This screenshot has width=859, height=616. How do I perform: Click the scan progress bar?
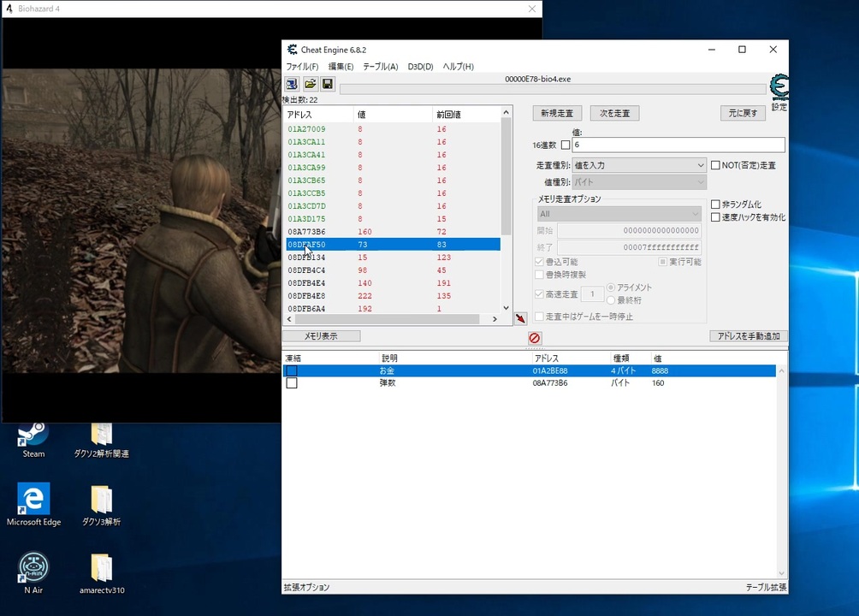point(552,89)
